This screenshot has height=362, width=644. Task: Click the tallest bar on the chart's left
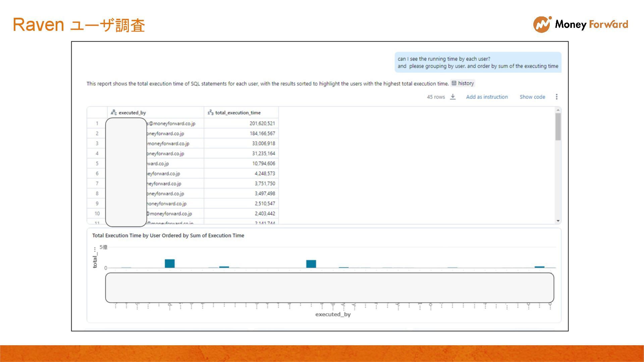pos(170,263)
